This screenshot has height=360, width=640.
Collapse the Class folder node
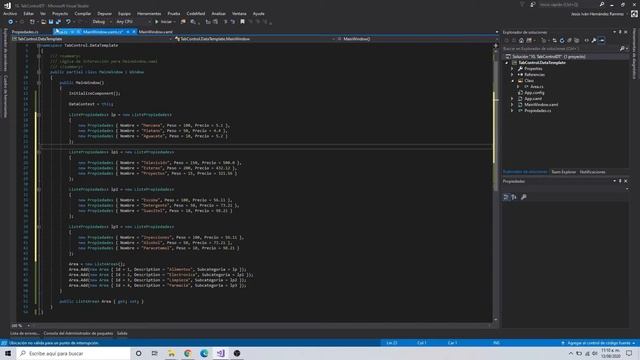(513, 81)
